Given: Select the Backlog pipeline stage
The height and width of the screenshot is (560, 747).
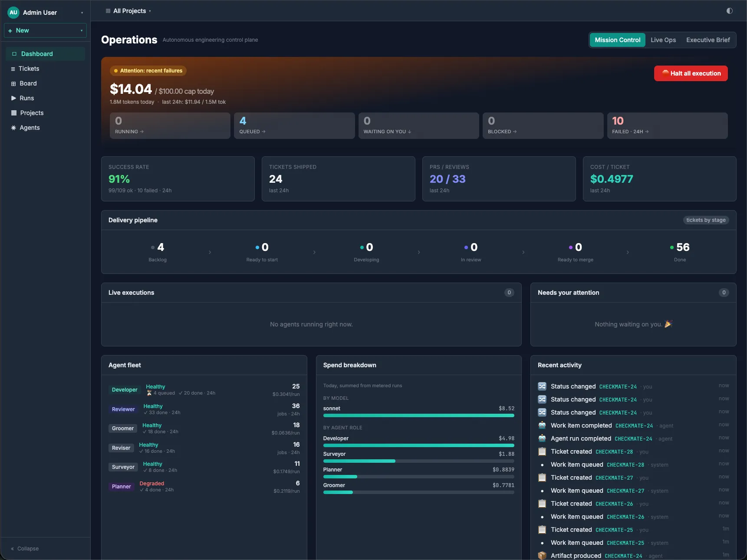Looking at the screenshot, I should pyautogui.click(x=158, y=252).
